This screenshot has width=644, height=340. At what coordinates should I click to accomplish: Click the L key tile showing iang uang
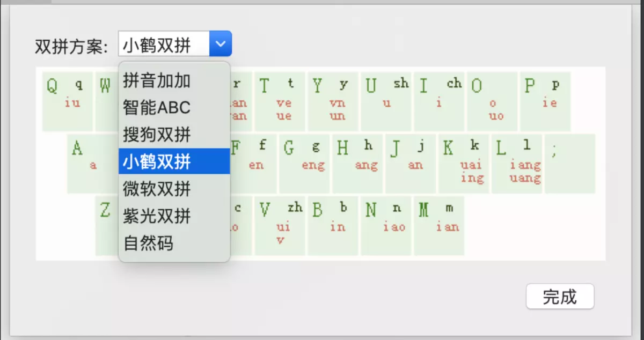point(517,164)
